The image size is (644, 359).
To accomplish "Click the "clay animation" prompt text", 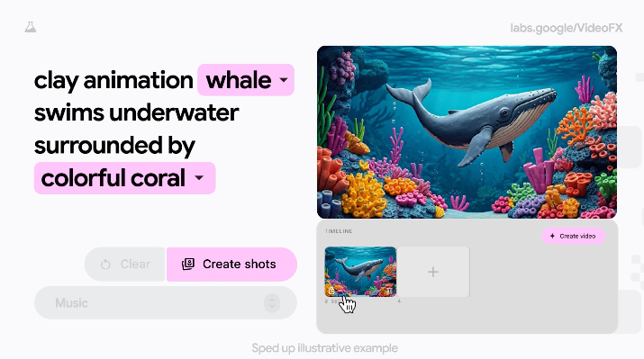I will coord(113,80).
